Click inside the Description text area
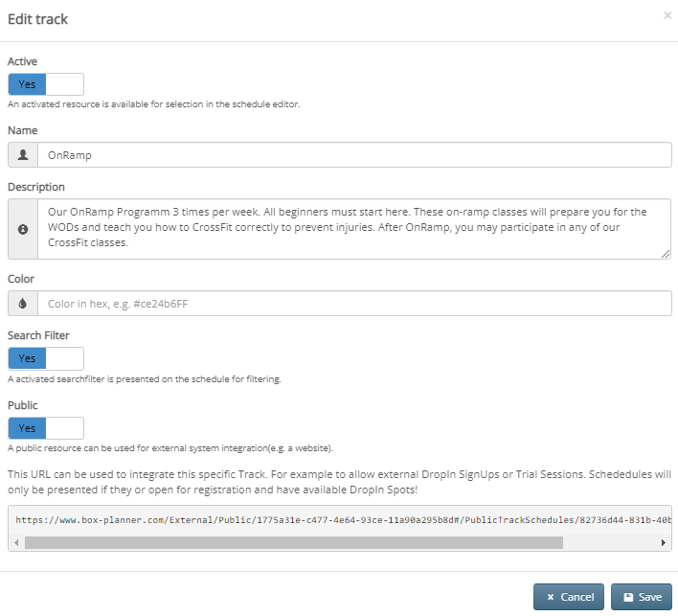 (x=354, y=229)
